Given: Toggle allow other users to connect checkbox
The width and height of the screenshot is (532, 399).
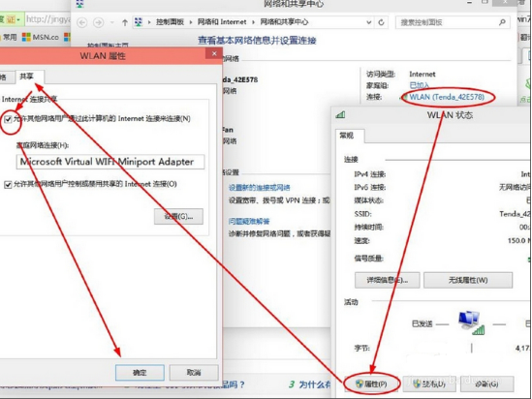Looking at the screenshot, I should click(x=8, y=119).
